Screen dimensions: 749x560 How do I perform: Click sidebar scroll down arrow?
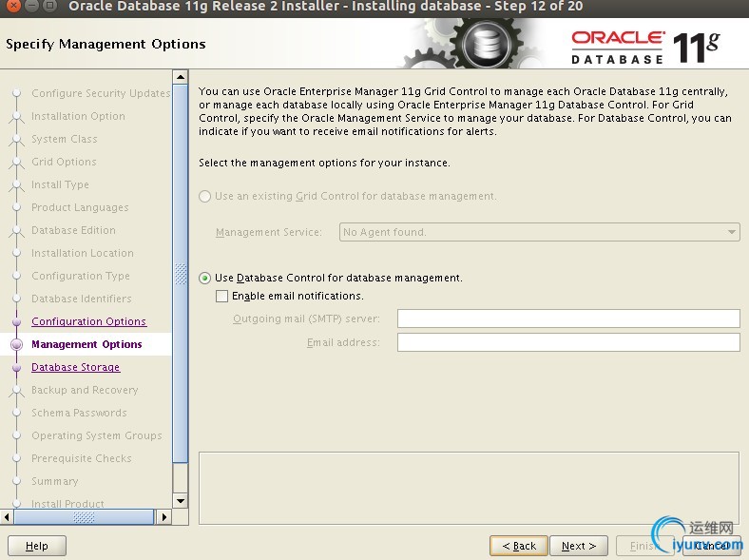tap(181, 501)
